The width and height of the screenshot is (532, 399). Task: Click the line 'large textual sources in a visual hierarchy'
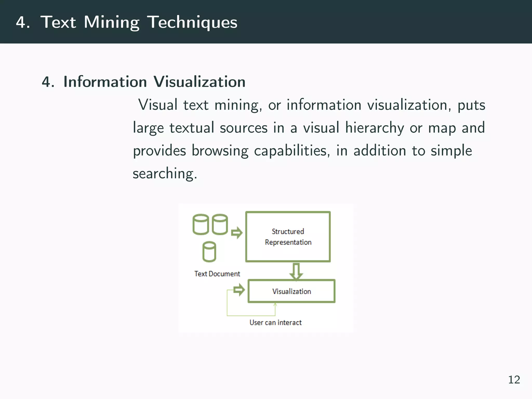309,128
